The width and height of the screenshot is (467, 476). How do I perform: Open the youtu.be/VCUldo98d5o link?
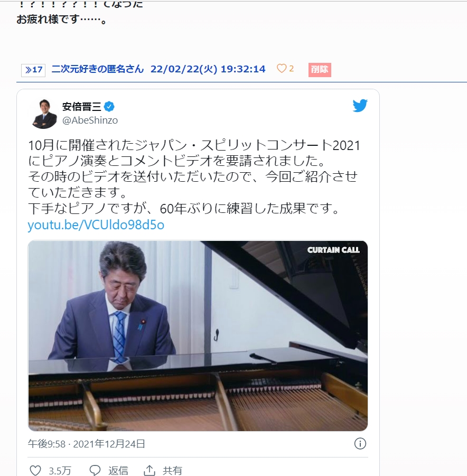96,225
